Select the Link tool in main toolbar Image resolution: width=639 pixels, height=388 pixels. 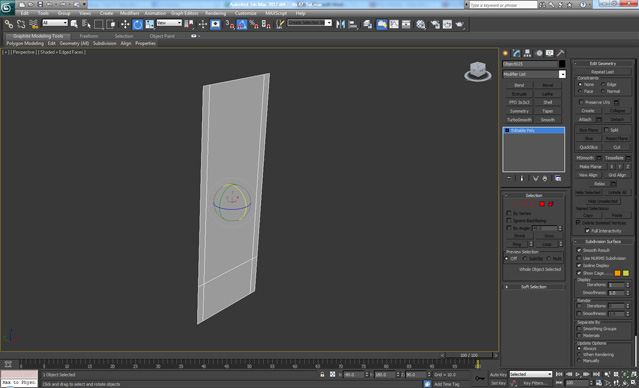[9, 24]
